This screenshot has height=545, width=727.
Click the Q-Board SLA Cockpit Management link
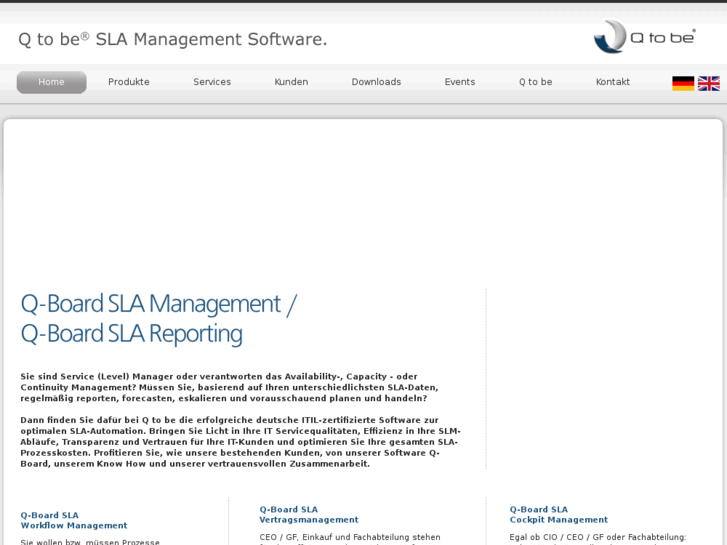[559, 514]
